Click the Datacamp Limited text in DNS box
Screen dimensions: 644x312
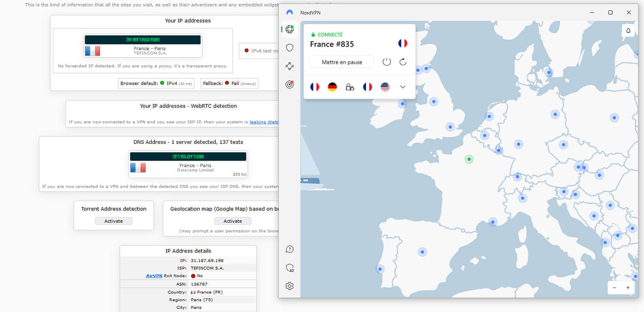pyautogui.click(x=195, y=170)
